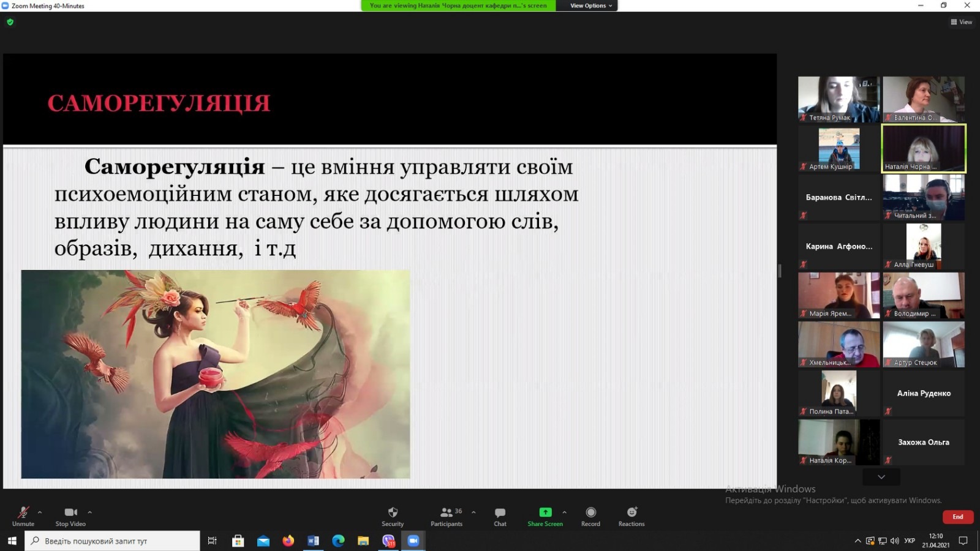Screen dimensions: 980x551
Task: Select Наталія Чорна highlighted video thumbnail
Action: [x=924, y=148]
